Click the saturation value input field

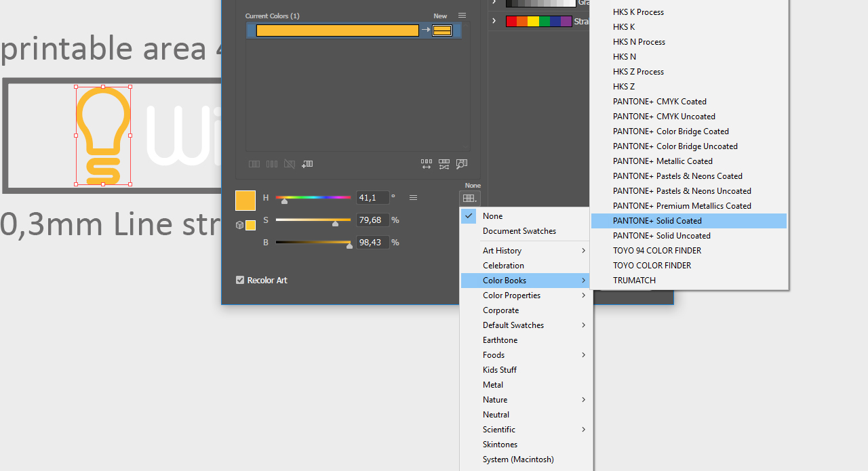(372, 220)
